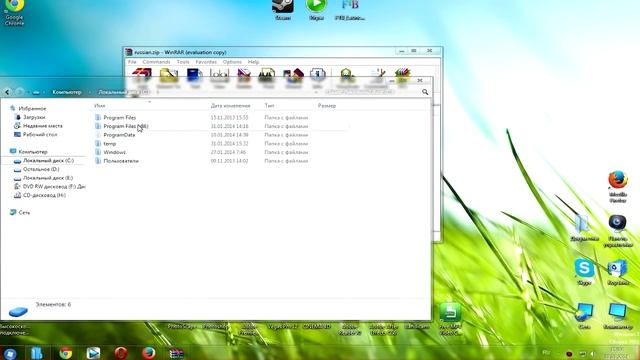Click the RU language indicator in tray

point(546,353)
